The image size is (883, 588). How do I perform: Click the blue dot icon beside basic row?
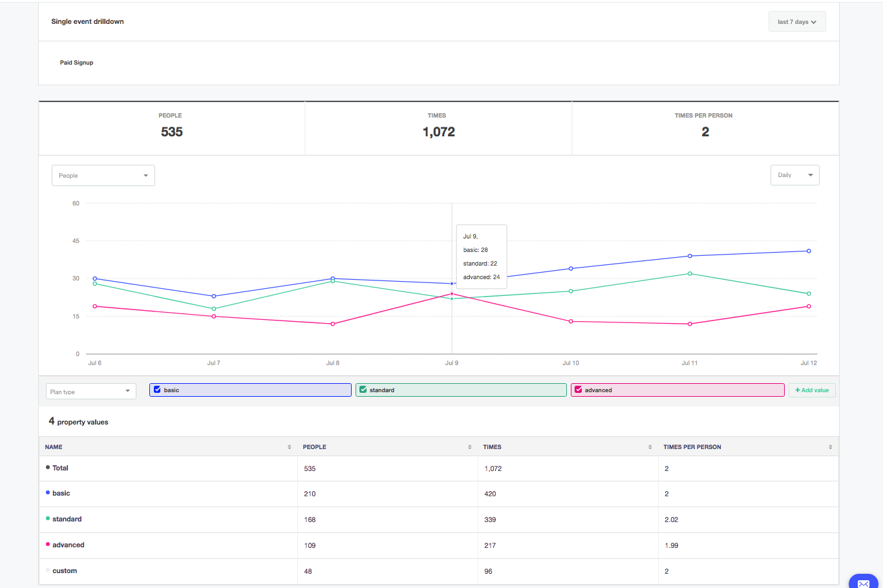point(48,493)
